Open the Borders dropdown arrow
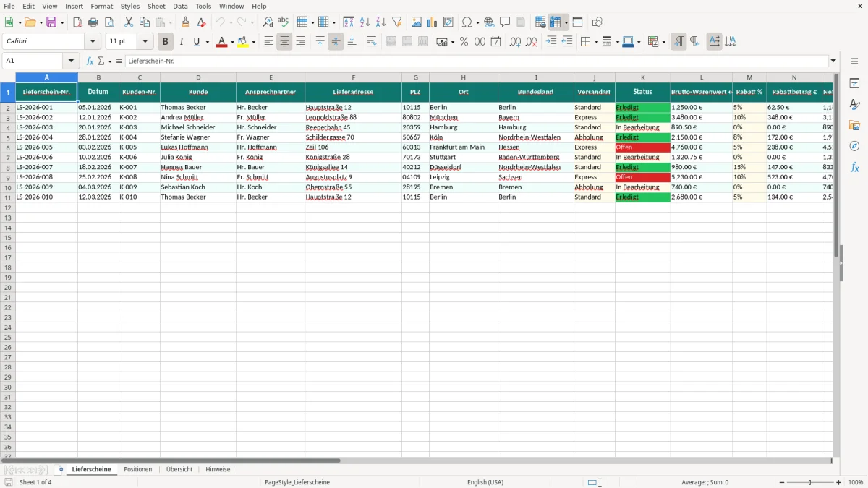The image size is (868, 488). pos(595,42)
